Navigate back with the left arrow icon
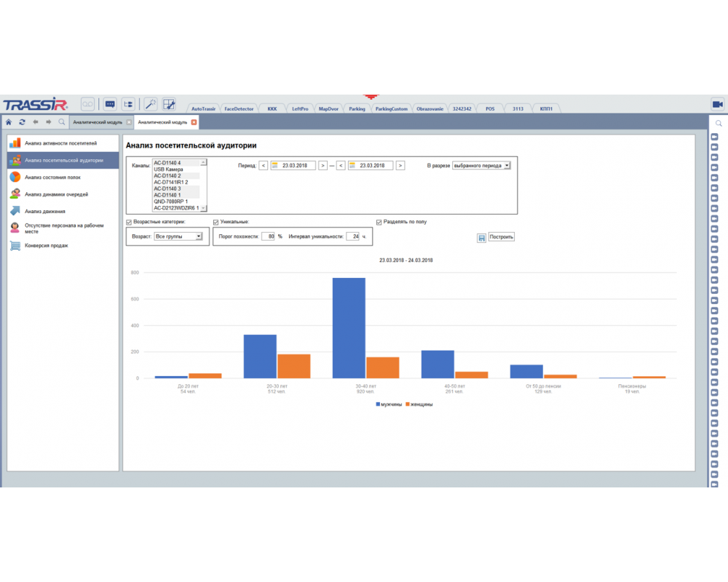 point(35,122)
